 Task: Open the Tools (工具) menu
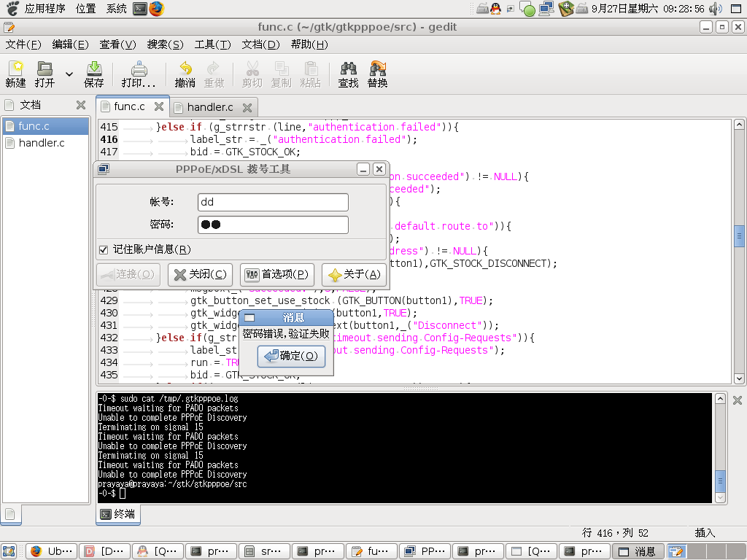(x=212, y=44)
